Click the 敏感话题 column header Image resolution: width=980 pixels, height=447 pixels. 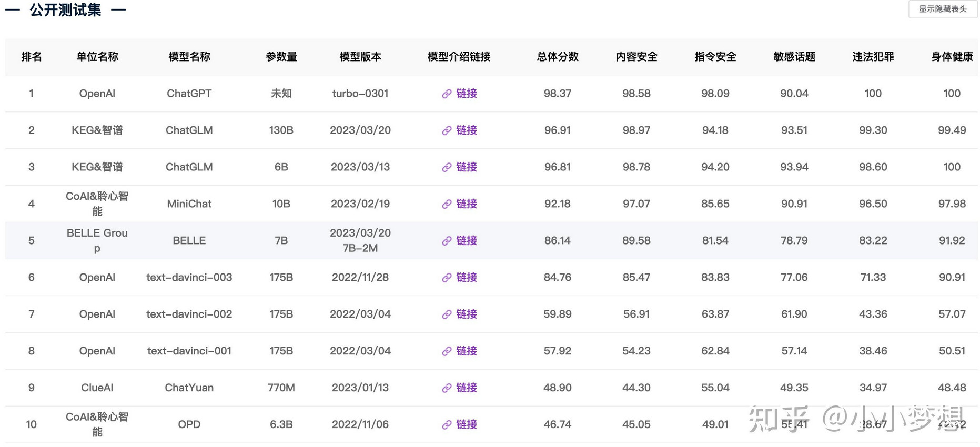pyautogui.click(x=794, y=57)
